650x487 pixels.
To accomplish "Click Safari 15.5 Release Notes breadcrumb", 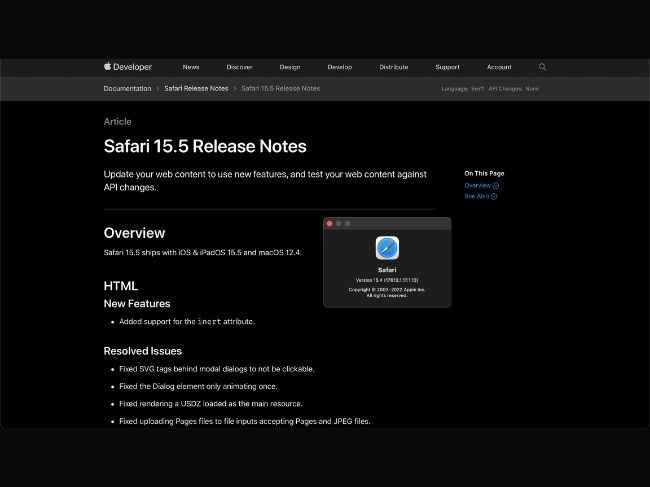I will coord(280,89).
